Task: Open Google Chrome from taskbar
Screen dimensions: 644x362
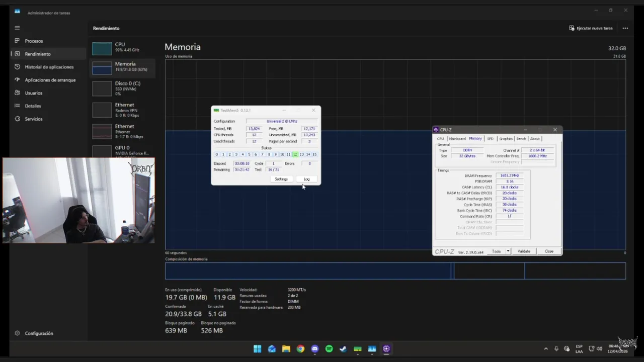Action: 300,349
